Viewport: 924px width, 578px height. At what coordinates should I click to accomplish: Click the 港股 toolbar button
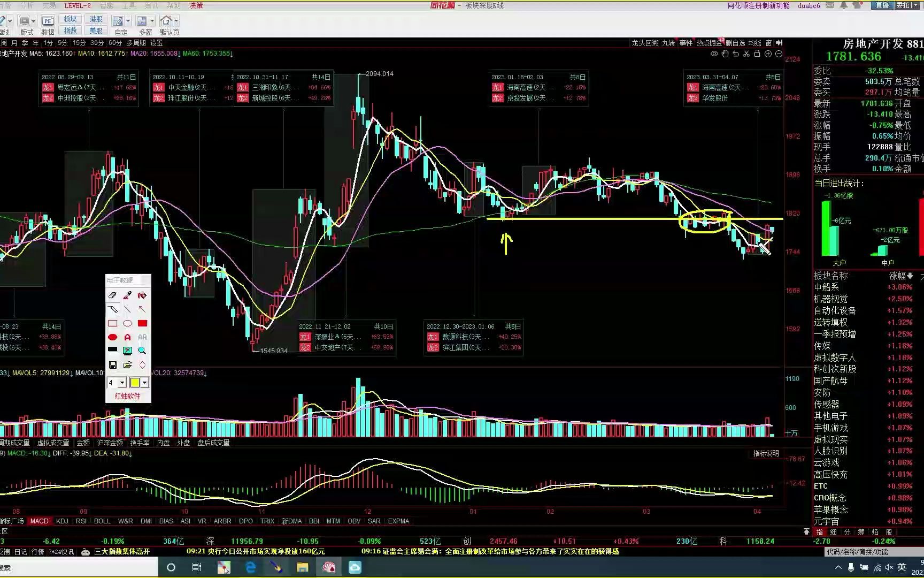96,19
